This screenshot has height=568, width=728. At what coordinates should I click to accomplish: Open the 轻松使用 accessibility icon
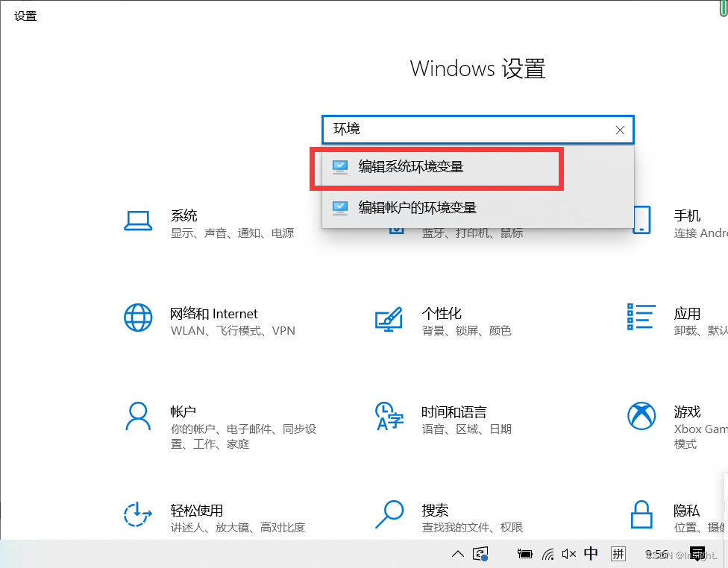point(138,514)
